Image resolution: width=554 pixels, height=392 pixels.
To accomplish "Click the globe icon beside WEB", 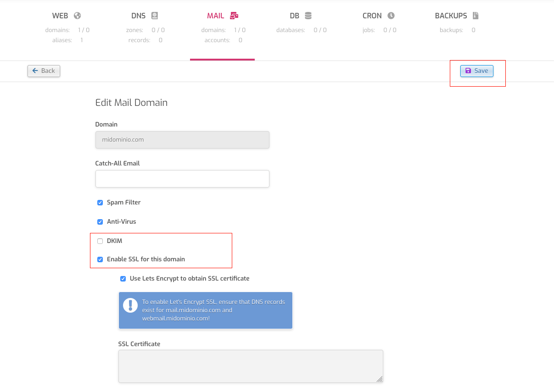I will click(78, 16).
